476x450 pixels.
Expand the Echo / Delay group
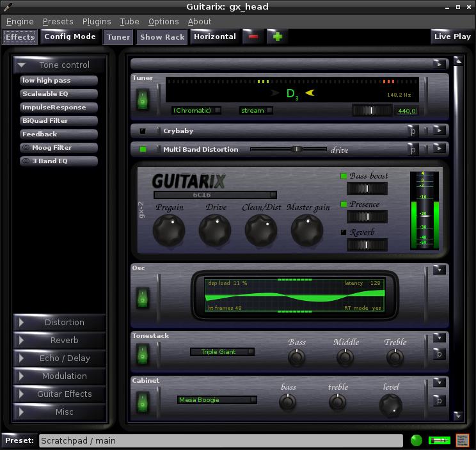(x=59, y=358)
